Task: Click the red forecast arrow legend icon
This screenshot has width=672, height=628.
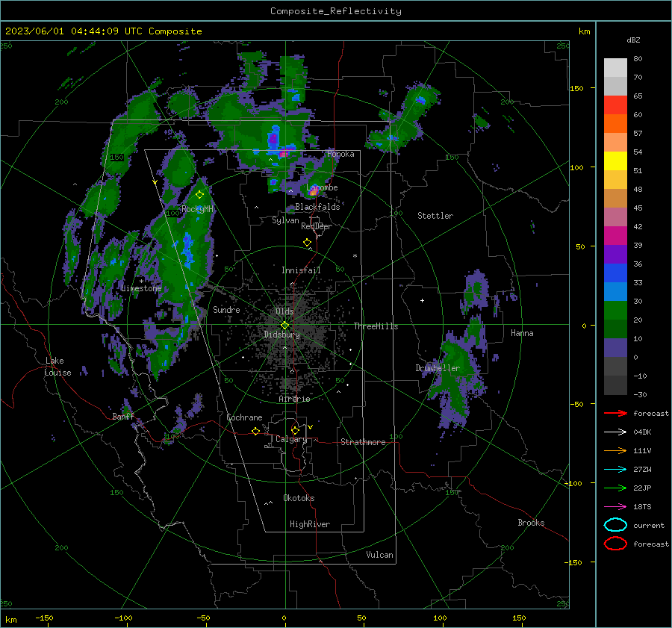Action: 615,413
